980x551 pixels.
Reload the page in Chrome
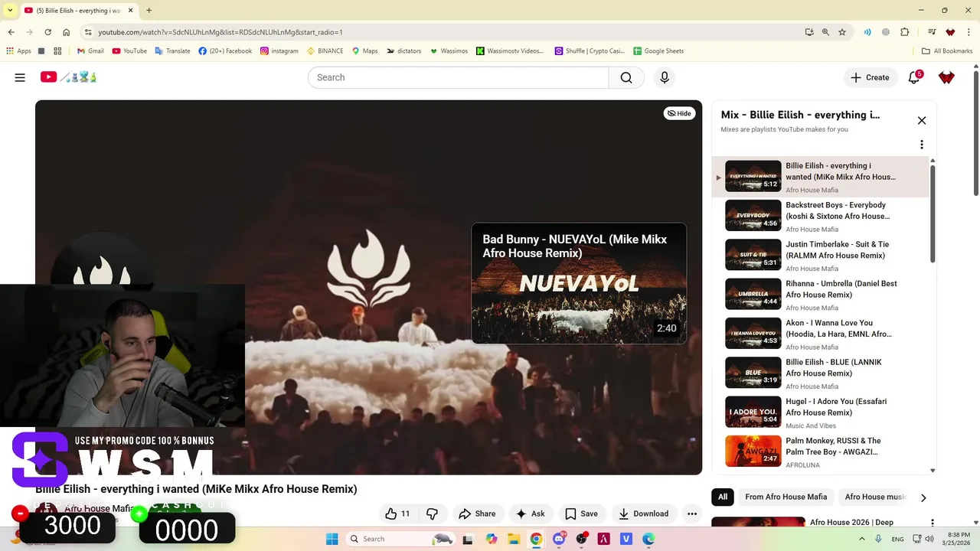[47, 32]
